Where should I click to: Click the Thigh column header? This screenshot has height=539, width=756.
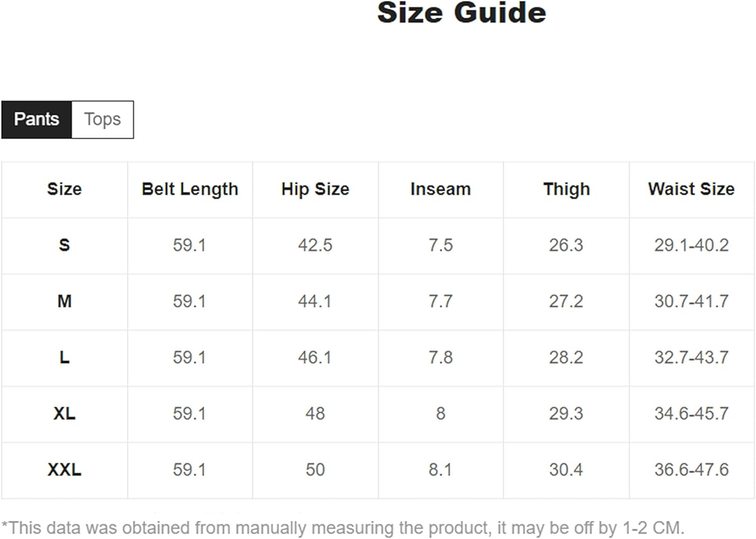pos(566,189)
